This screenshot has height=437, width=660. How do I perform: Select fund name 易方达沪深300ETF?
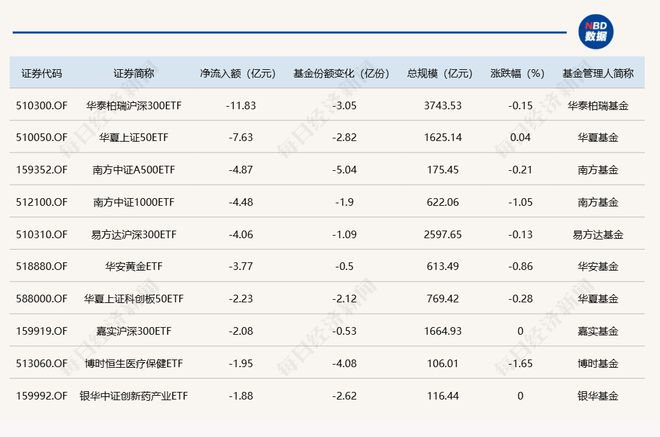(x=134, y=234)
